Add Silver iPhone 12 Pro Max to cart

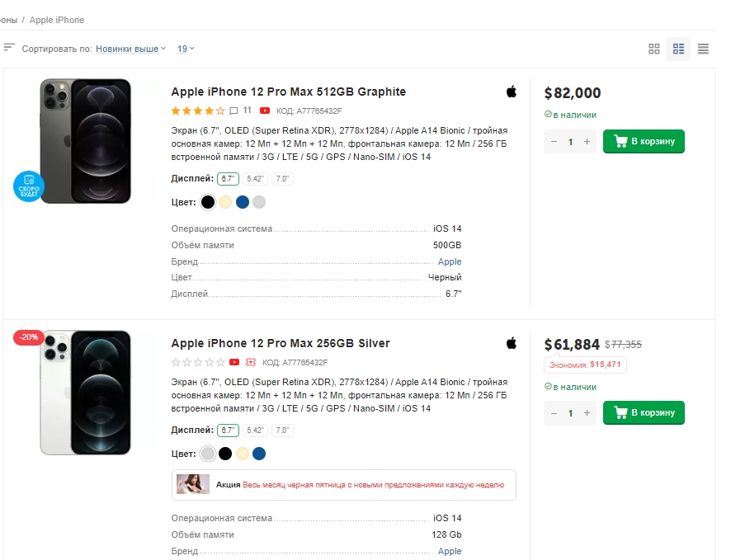coord(644,412)
